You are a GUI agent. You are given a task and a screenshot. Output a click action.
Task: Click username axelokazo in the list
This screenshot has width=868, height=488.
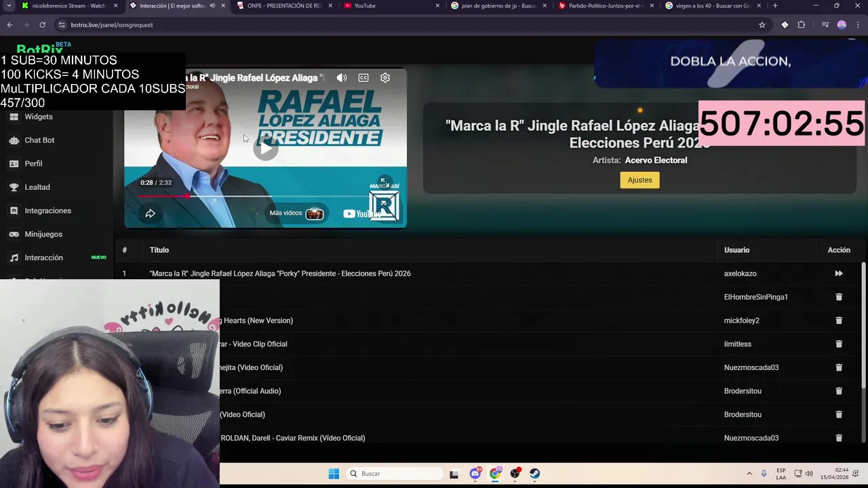click(x=740, y=274)
